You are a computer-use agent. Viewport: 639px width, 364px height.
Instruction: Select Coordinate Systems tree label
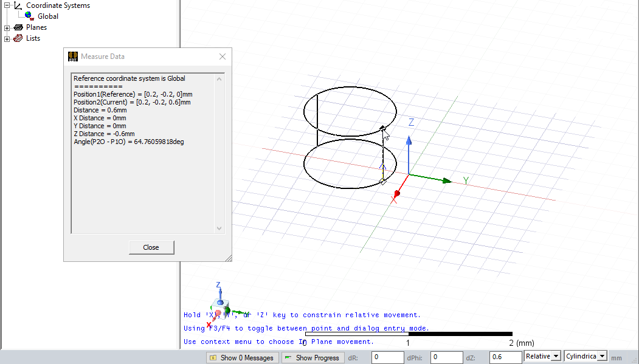(x=58, y=5)
